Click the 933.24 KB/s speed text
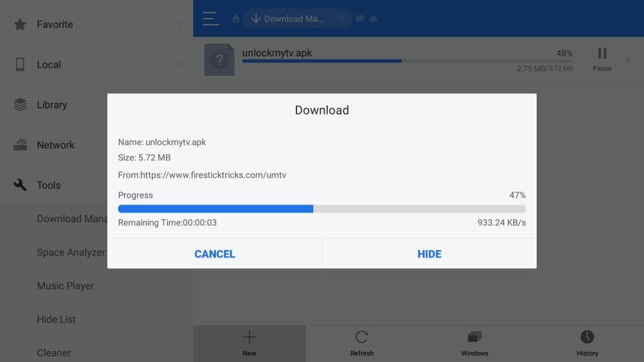 pos(502,223)
